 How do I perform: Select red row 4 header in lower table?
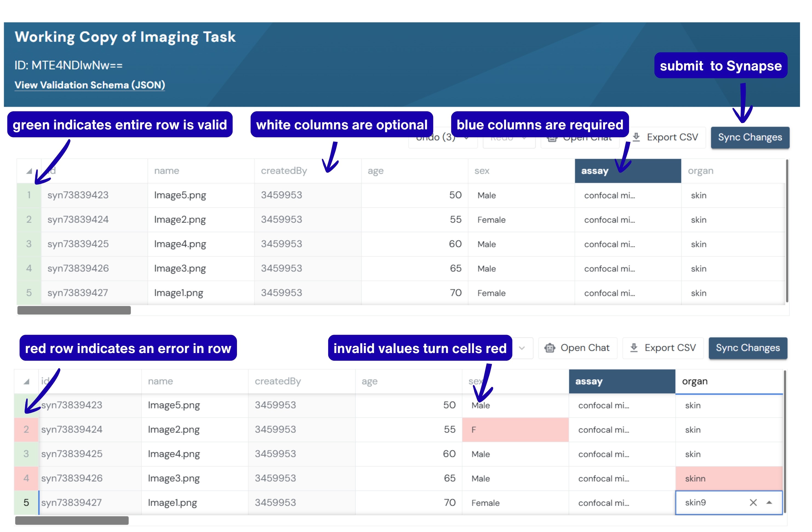(x=26, y=478)
